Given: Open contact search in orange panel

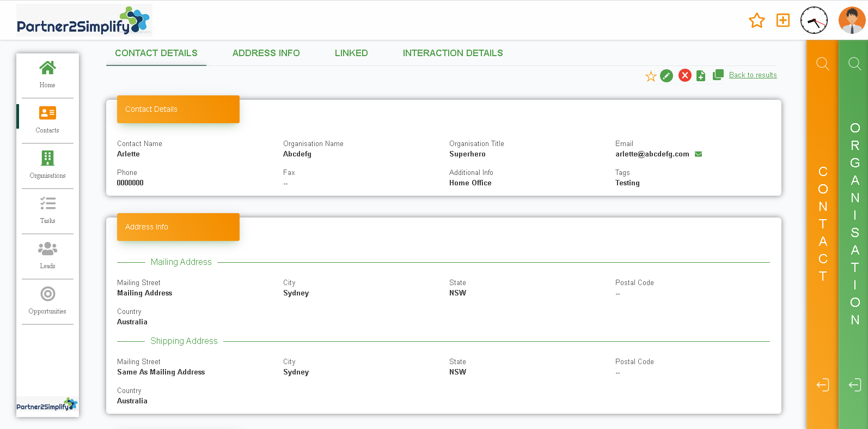Looking at the screenshot, I should (x=822, y=64).
